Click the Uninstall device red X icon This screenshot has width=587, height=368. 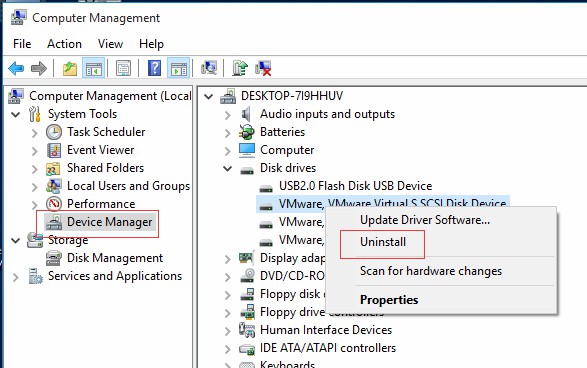(263, 68)
